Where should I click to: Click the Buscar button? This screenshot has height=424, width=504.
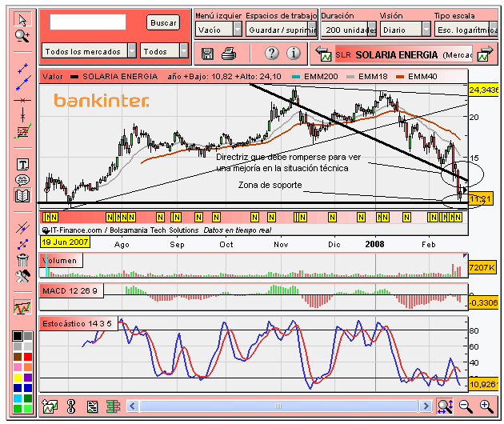pyautogui.click(x=163, y=22)
